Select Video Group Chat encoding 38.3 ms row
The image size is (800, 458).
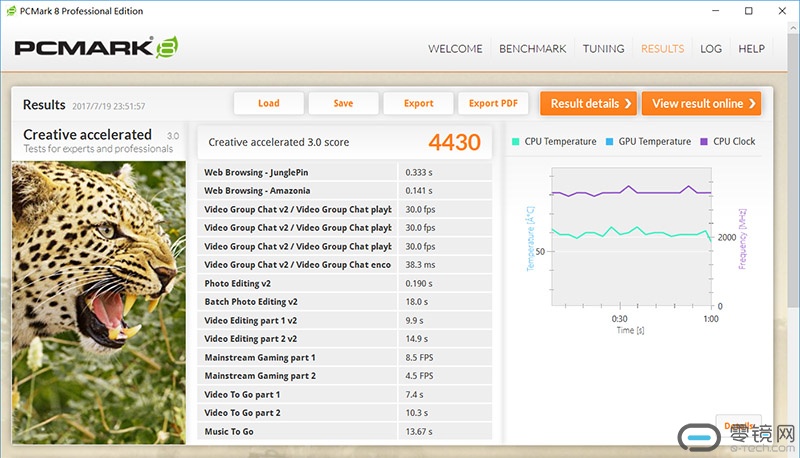(x=344, y=265)
